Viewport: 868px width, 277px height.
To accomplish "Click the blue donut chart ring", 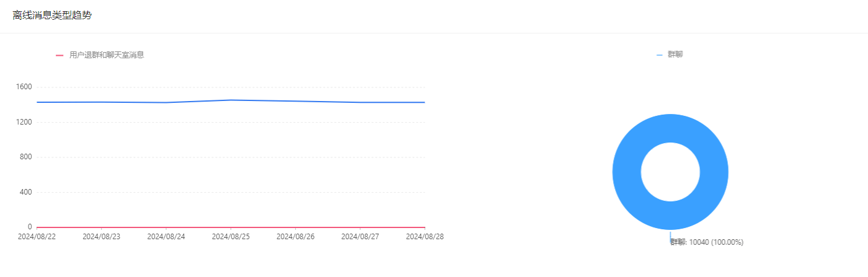I will pos(626,172).
